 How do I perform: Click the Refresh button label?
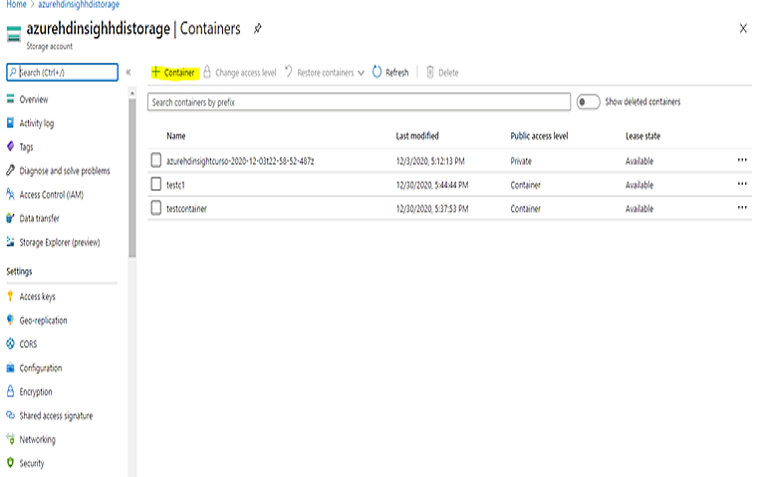397,72
